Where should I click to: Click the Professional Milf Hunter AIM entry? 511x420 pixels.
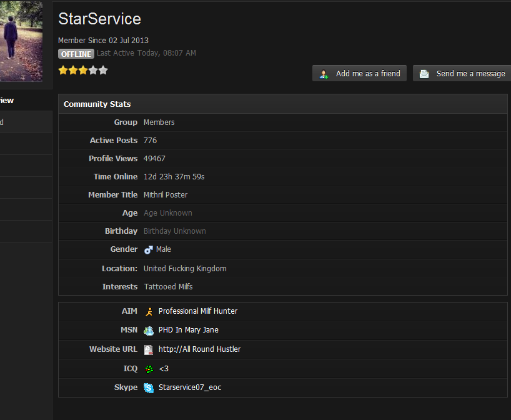coord(198,311)
